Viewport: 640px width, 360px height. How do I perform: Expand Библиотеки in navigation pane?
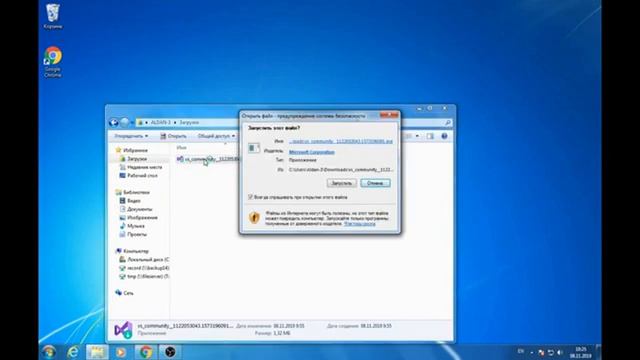136,192
